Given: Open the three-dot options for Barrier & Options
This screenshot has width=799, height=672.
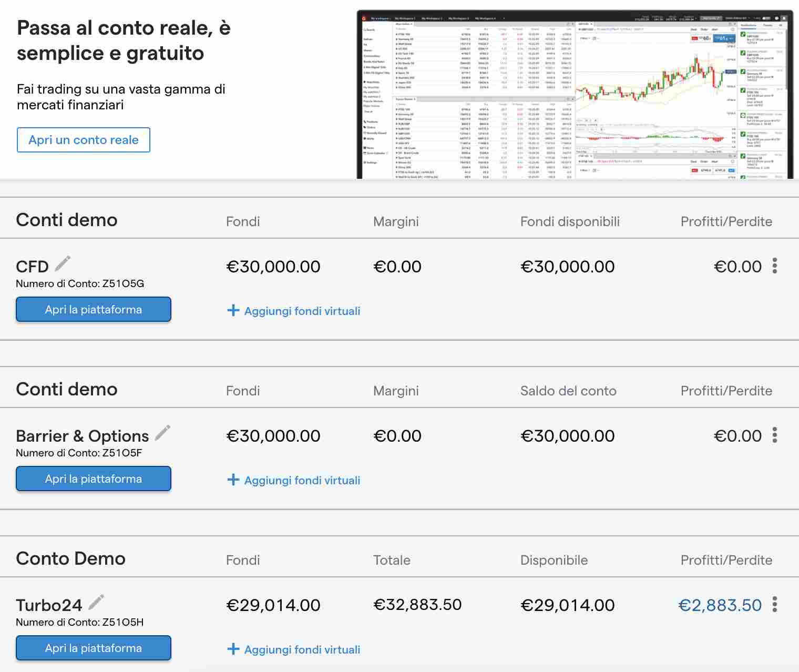Looking at the screenshot, I should pos(774,436).
